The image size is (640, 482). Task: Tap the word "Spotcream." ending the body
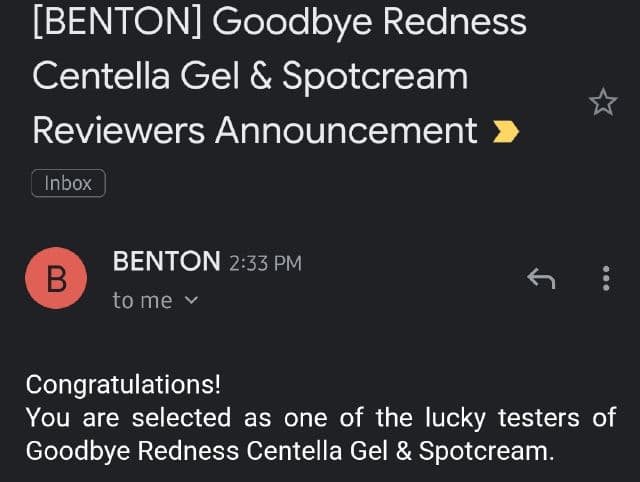click(x=486, y=450)
